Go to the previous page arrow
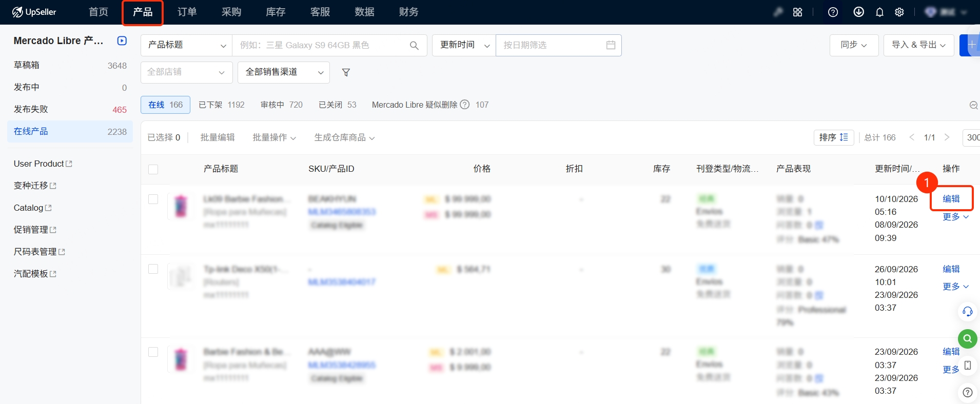Screen dimensions: 980x404 pos(912,137)
